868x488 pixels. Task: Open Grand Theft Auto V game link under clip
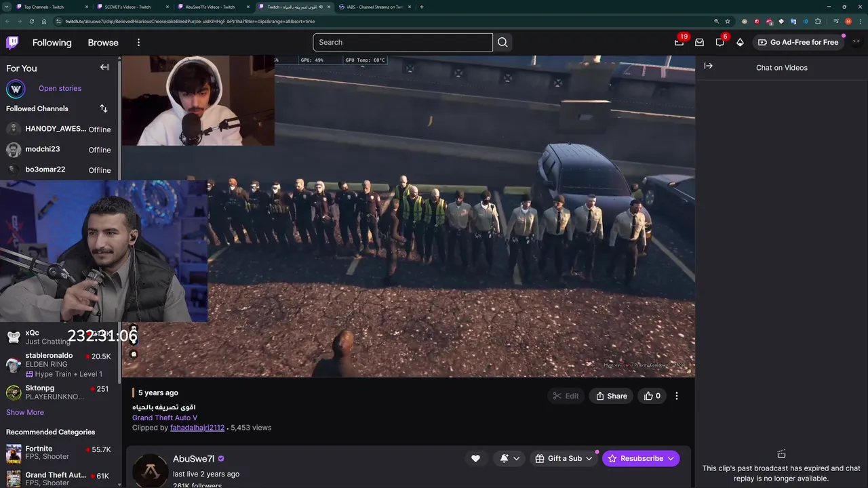(x=165, y=418)
